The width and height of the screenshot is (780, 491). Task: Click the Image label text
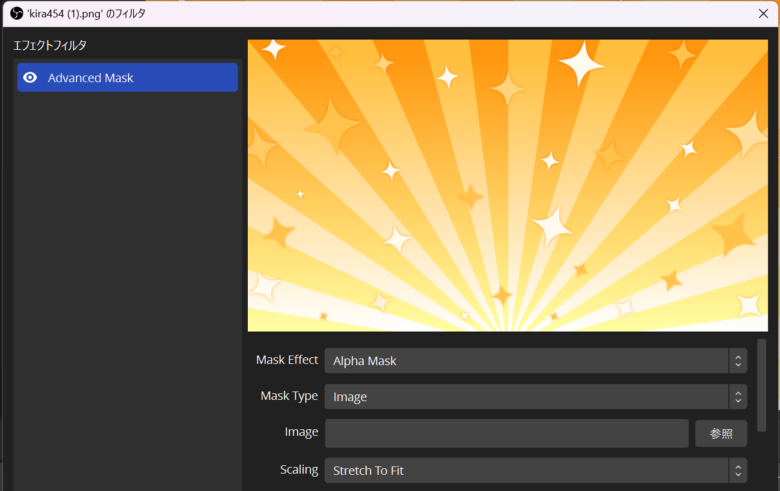[301, 432]
